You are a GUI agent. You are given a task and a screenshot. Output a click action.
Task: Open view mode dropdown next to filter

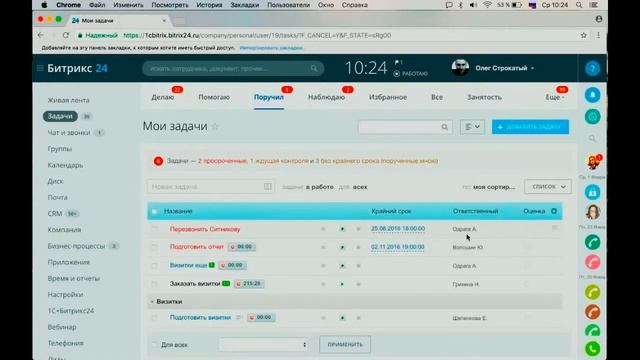coord(472,127)
